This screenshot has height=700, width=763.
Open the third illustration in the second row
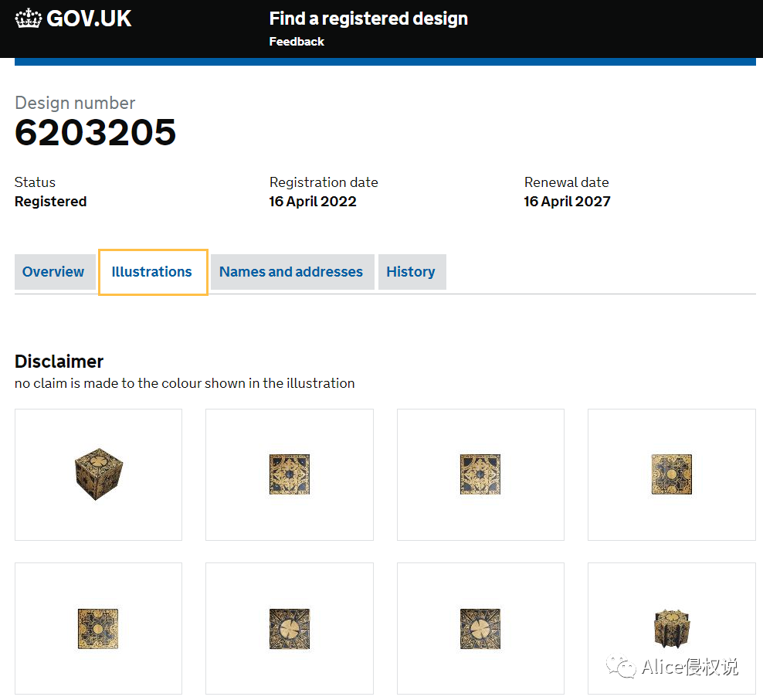pyautogui.click(x=481, y=628)
